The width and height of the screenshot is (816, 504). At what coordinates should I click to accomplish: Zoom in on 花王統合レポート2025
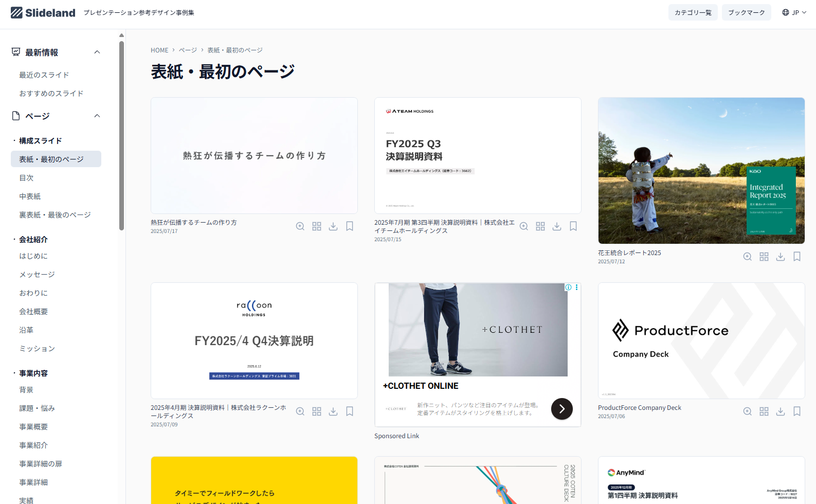pyautogui.click(x=748, y=257)
